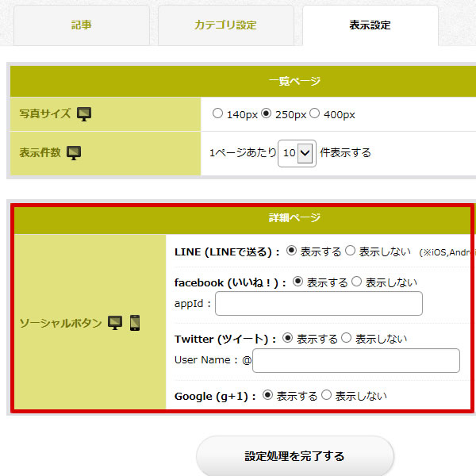Enable Google g+1 表示する option
The height and width of the screenshot is (476, 476).
[x=268, y=396]
